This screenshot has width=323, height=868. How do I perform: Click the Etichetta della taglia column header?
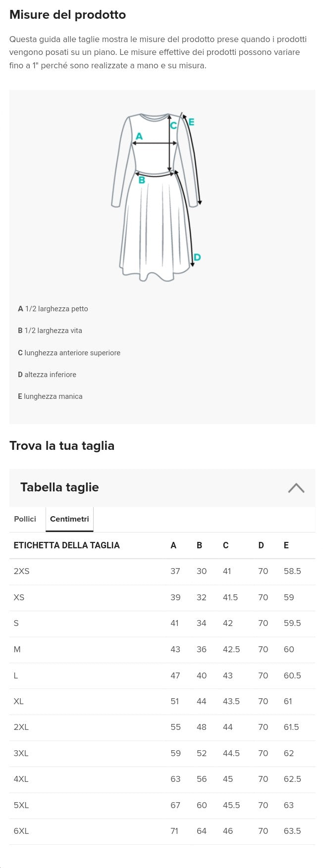[66, 545]
